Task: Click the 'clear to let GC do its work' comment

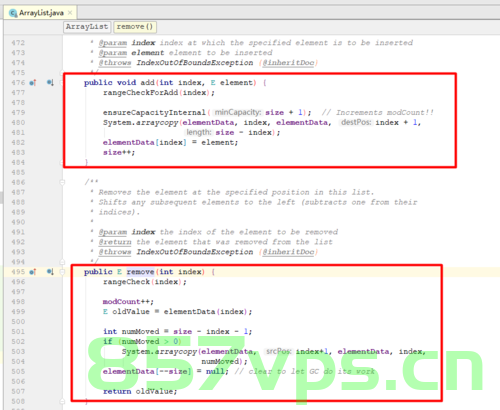Action: click(305, 371)
